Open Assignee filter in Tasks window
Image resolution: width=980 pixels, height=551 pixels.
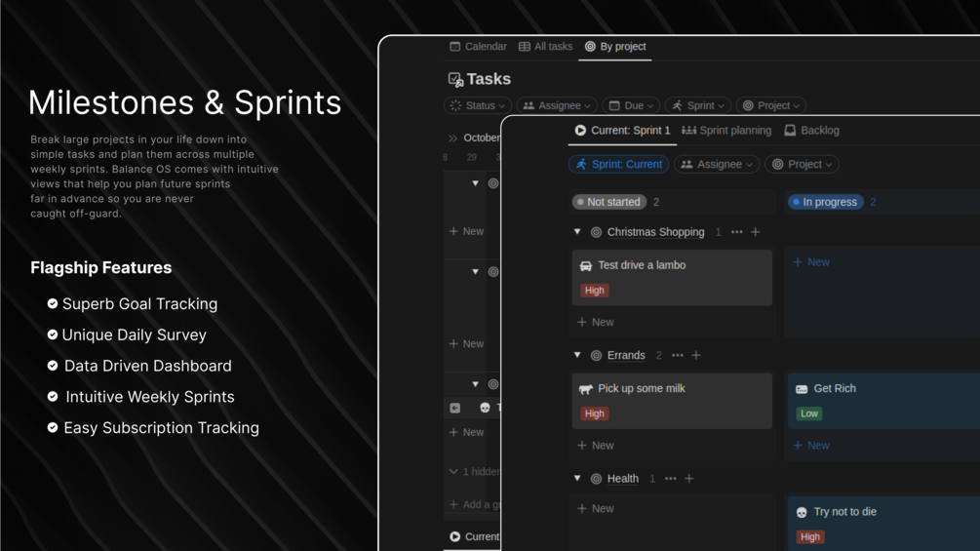coord(557,105)
